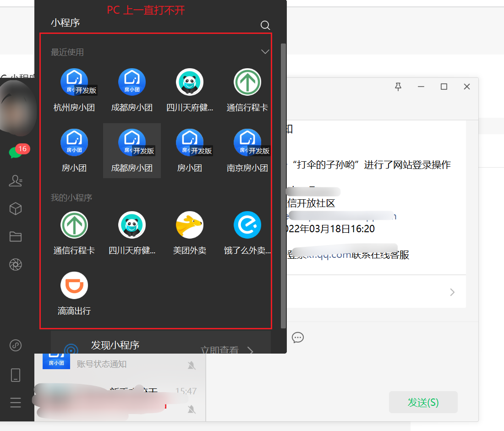Image resolution: width=504 pixels, height=431 pixels.
Task: Launch 滴滴出行 mini program
Action: point(74,294)
